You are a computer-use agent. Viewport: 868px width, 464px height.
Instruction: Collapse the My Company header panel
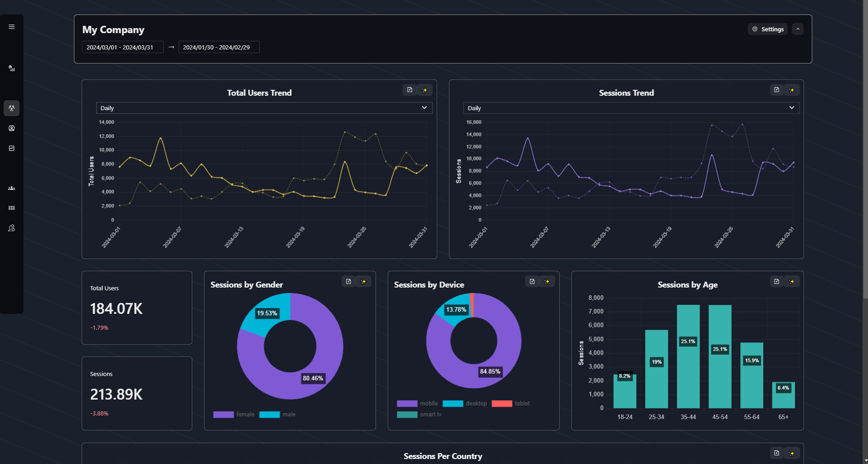tap(798, 29)
